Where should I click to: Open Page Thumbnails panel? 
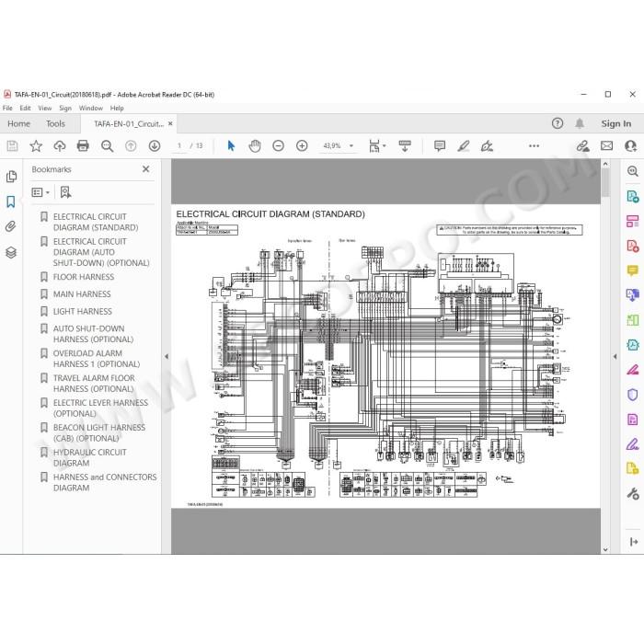pyautogui.click(x=11, y=177)
